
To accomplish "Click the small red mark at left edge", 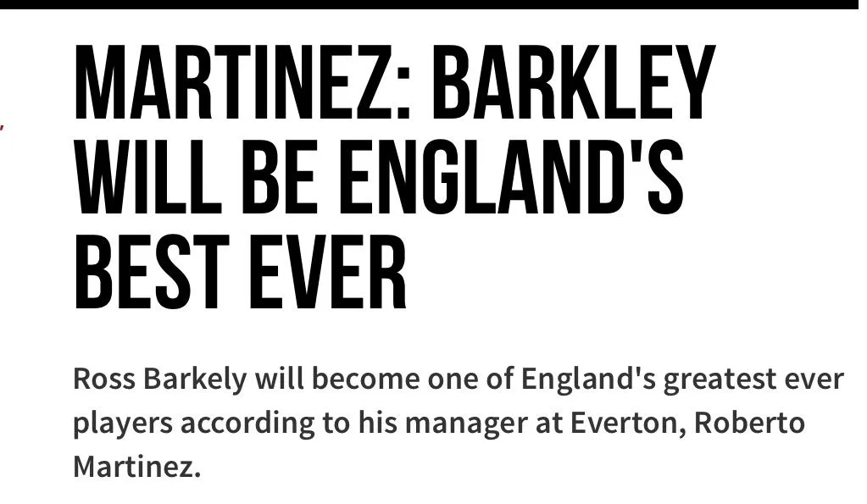I will 2,128.
